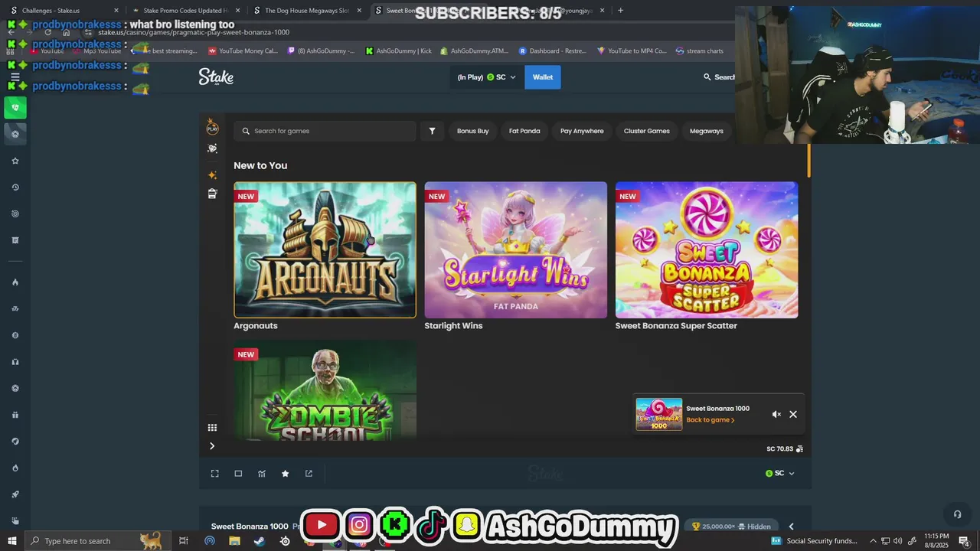The width and height of the screenshot is (980, 551).
Task: Open the YouTube Money Cal... bookmark
Action: [x=243, y=51]
